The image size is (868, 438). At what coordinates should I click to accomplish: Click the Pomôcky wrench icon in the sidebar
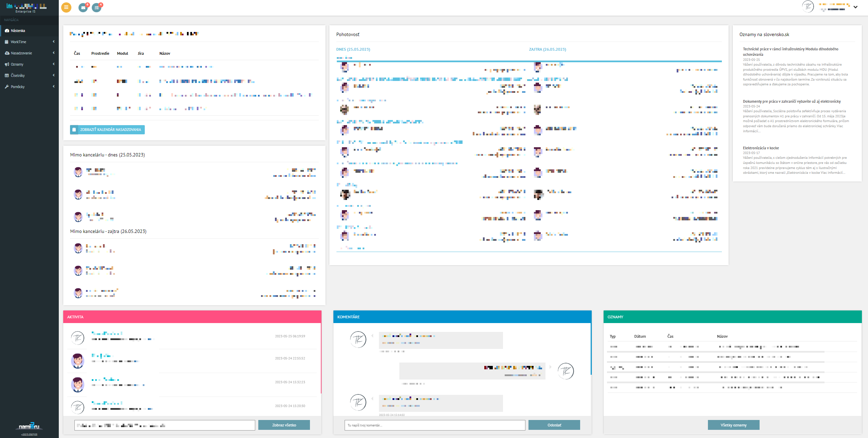click(7, 87)
